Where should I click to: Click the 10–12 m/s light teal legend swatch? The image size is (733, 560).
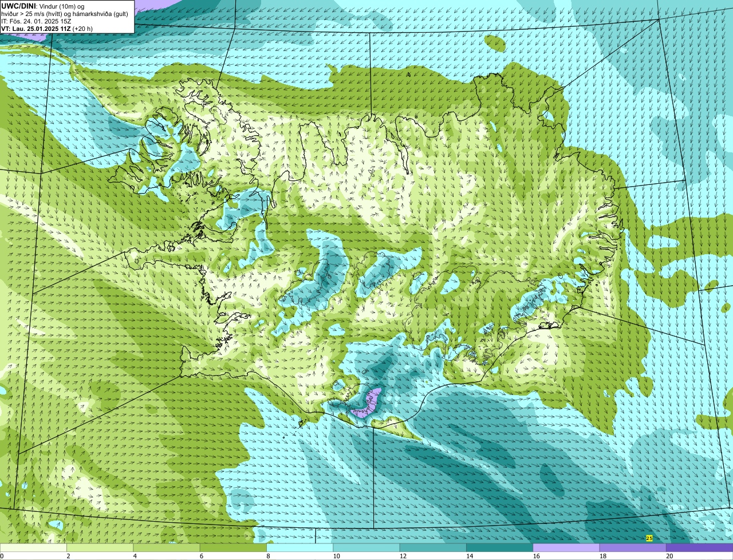click(x=366, y=547)
